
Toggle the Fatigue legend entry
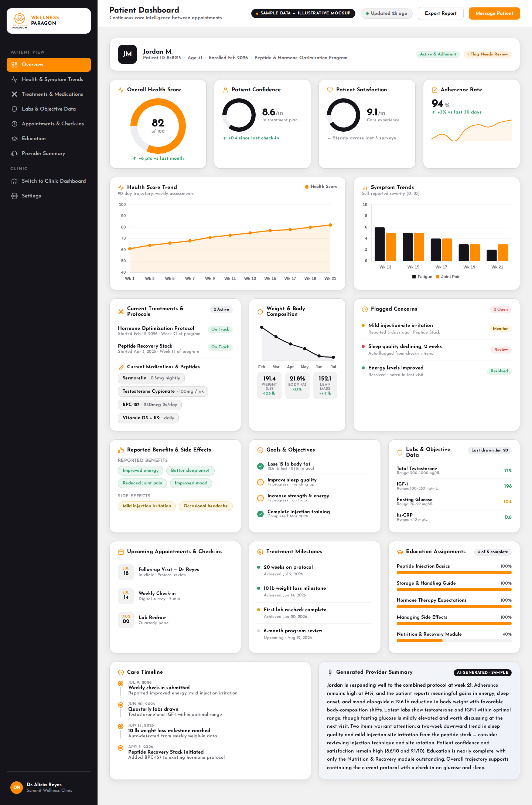pyautogui.click(x=422, y=277)
